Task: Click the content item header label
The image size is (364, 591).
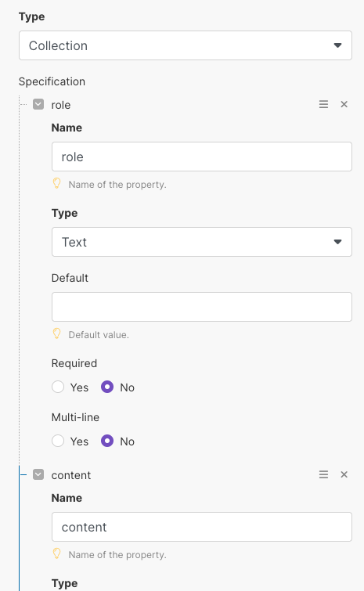Action: [x=71, y=475]
